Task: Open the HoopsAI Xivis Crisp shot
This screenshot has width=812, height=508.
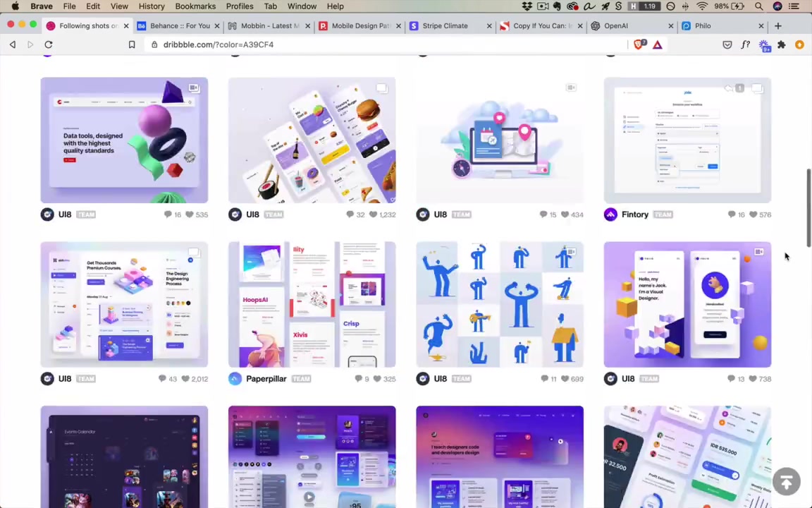Action: point(312,304)
